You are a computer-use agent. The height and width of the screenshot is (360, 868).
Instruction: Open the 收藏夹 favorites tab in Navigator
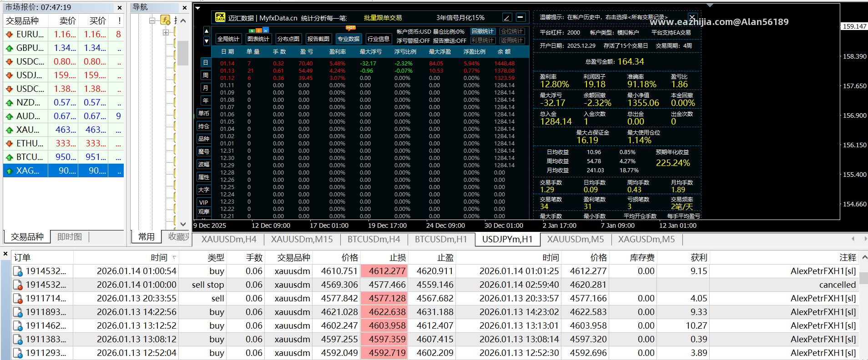click(178, 237)
